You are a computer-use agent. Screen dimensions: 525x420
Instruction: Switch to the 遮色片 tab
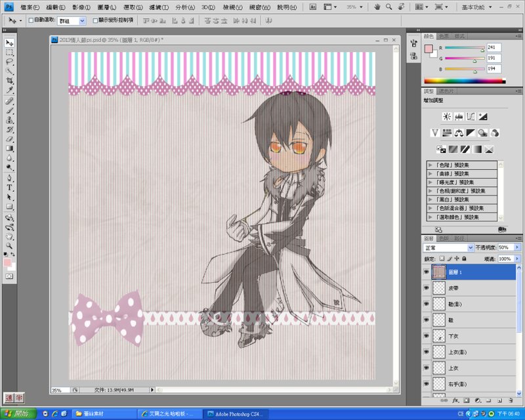coord(446,91)
